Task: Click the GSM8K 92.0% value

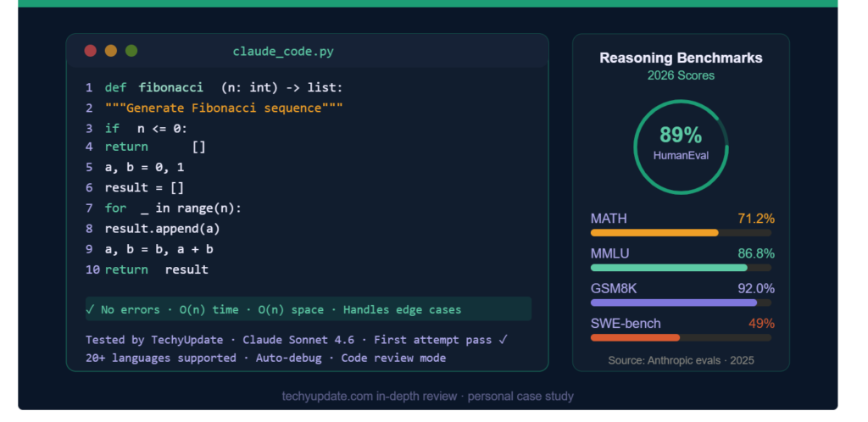Action: click(x=755, y=288)
